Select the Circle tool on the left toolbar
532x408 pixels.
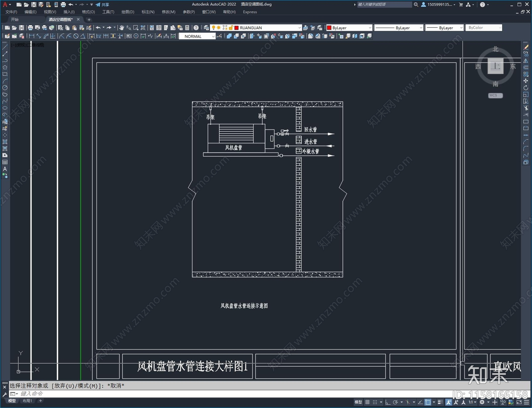(x=4, y=87)
